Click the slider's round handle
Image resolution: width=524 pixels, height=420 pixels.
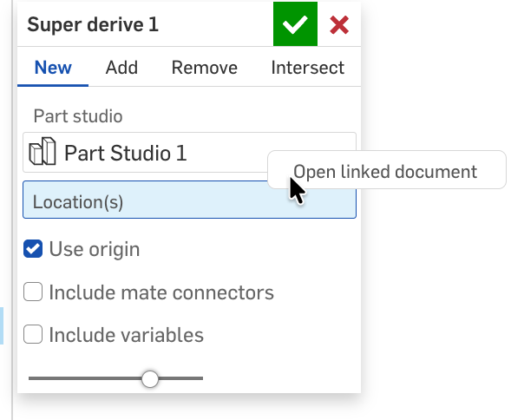click(150, 378)
